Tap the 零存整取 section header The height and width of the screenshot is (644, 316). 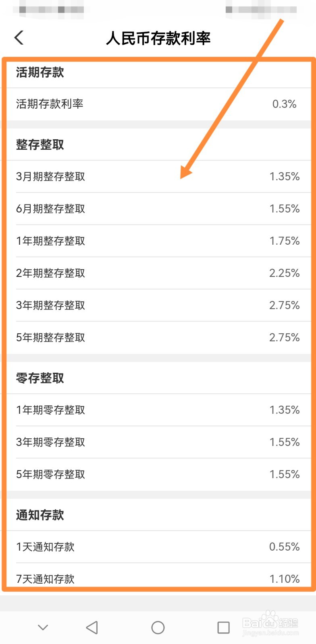point(40,378)
